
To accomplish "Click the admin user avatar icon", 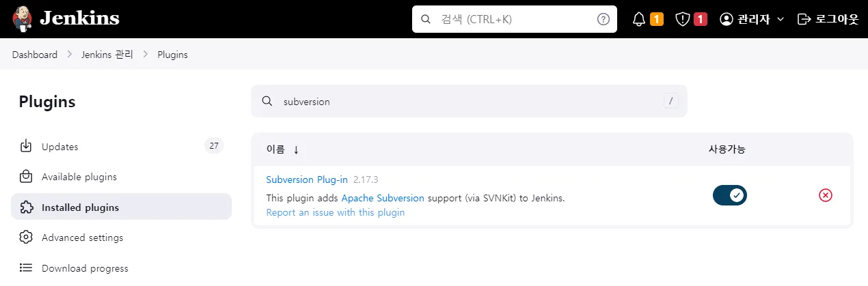I will tap(727, 19).
